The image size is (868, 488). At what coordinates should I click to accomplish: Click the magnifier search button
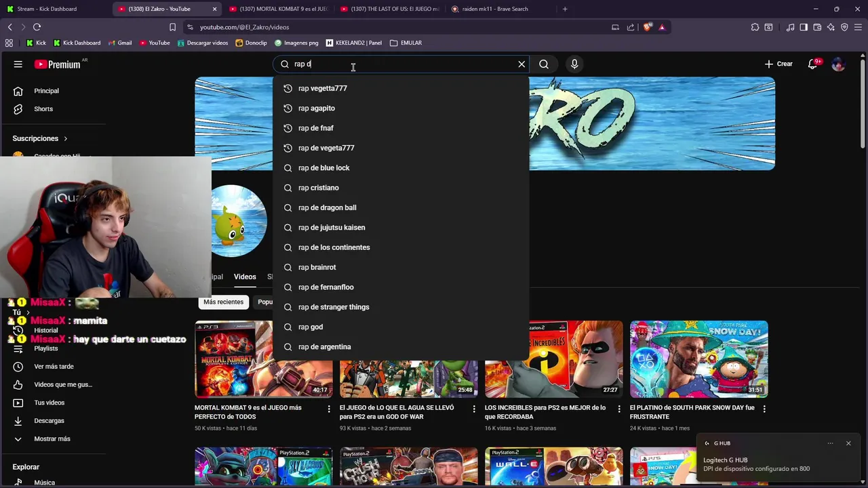pyautogui.click(x=544, y=64)
